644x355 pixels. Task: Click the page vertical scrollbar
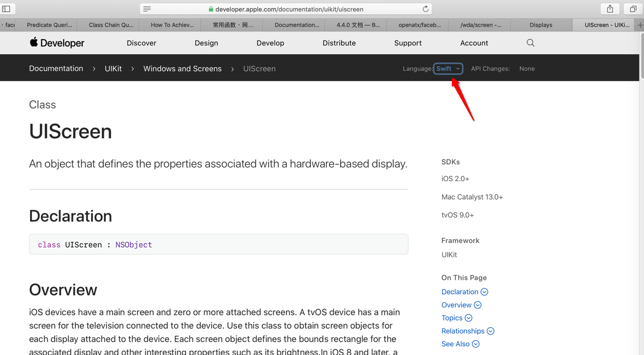pos(641,56)
